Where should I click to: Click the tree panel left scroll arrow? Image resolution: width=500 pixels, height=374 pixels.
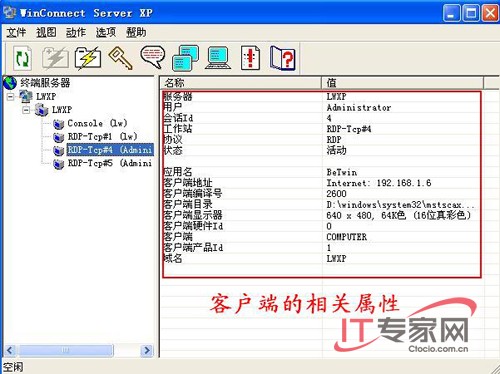click(9, 350)
